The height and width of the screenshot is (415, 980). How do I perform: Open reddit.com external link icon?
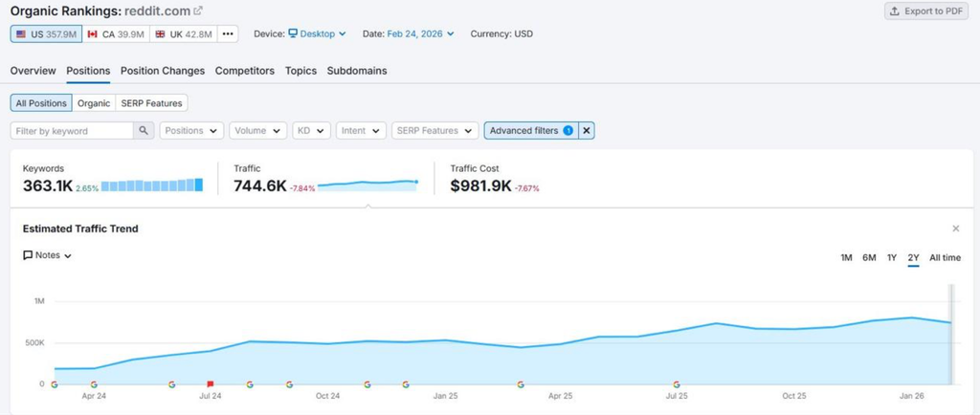(198, 11)
